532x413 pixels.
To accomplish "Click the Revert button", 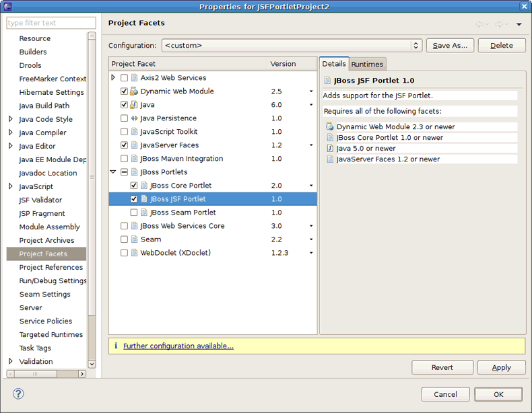I will (442, 367).
